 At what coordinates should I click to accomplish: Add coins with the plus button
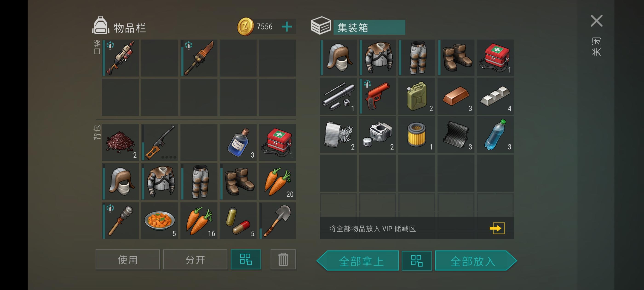(287, 26)
